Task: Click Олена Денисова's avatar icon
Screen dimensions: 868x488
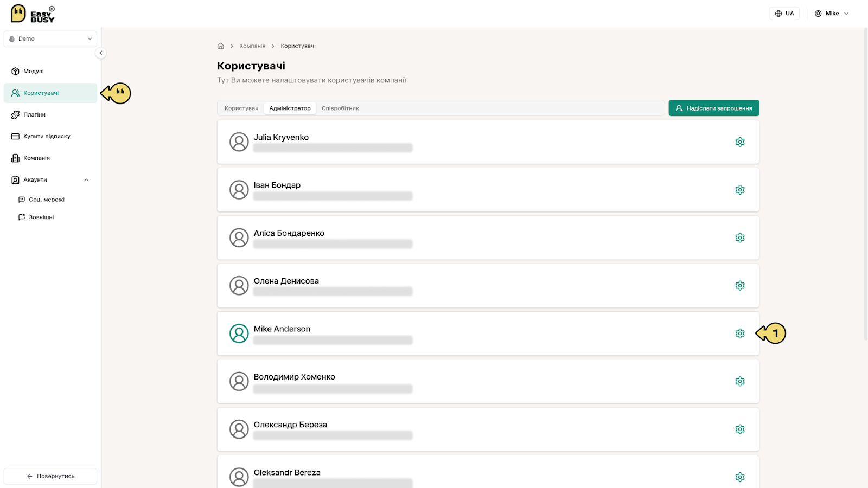Action: 239,286
